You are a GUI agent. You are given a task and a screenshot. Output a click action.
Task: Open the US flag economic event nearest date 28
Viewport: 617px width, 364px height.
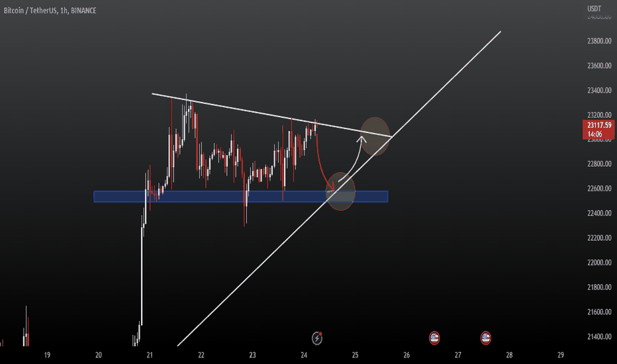486,338
